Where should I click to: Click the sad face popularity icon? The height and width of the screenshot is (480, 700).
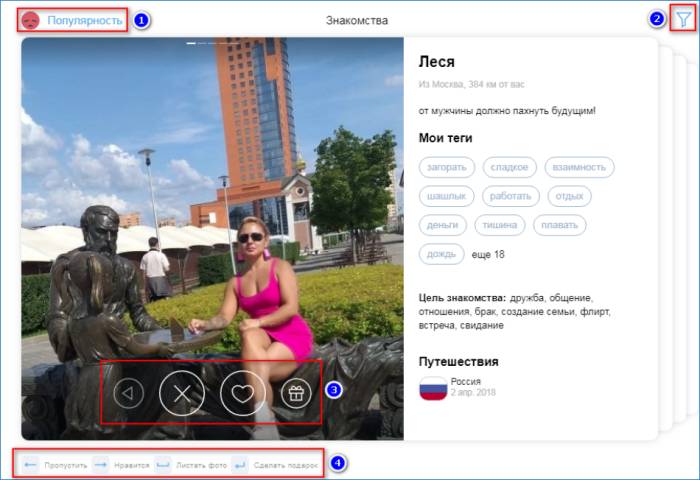pyautogui.click(x=31, y=20)
